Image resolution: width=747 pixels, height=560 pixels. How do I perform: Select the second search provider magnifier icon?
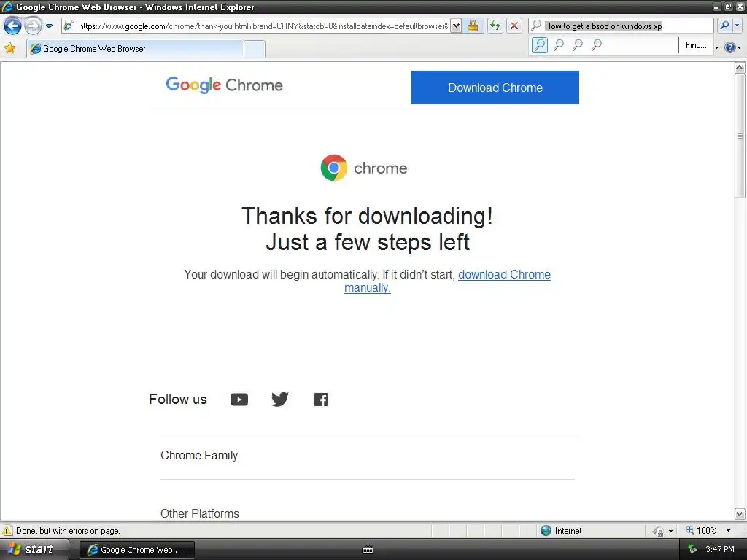[x=559, y=45]
